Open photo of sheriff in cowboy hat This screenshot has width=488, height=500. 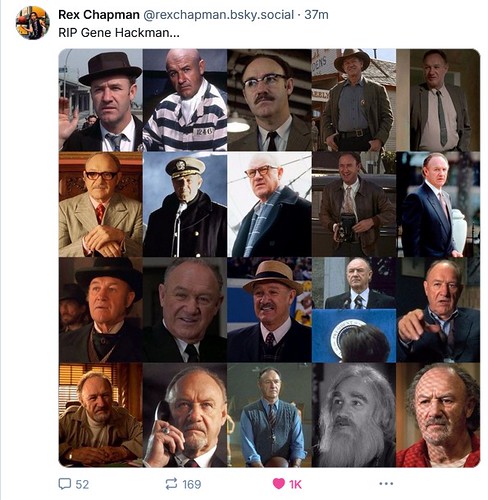[354, 100]
